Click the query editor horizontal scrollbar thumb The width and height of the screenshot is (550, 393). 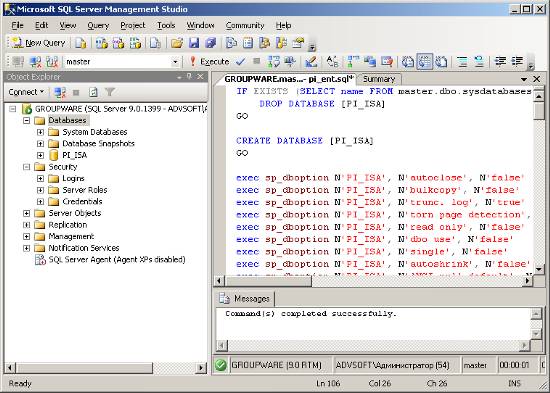[x=268, y=281]
